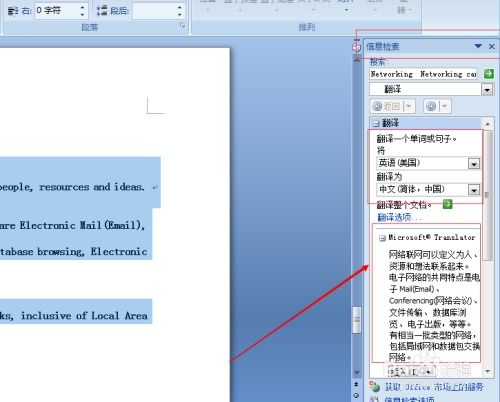Open the Research pane options menu arrow
Image resolution: width=500 pixels, height=402 pixels.
pos(478,46)
